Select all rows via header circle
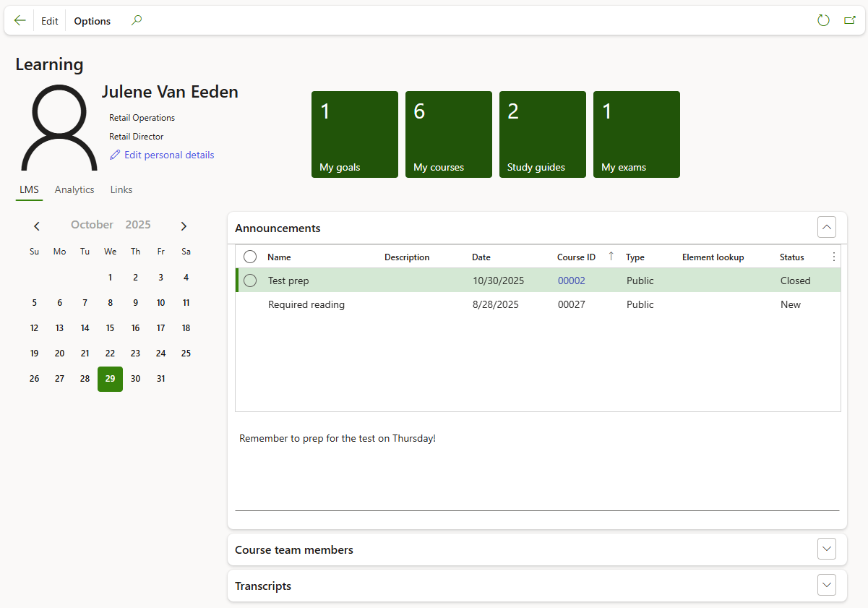 pos(250,257)
